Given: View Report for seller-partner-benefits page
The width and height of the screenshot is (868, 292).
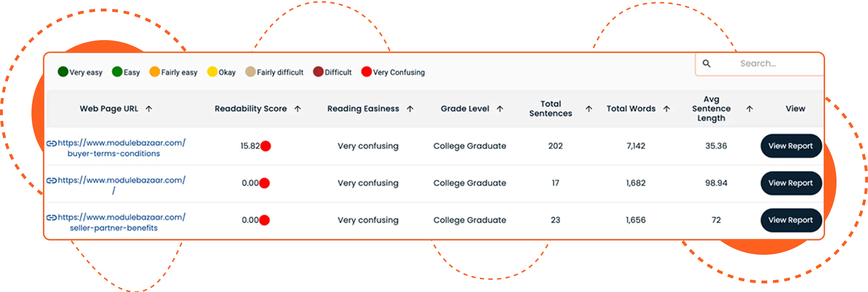Looking at the screenshot, I should 790,220.
